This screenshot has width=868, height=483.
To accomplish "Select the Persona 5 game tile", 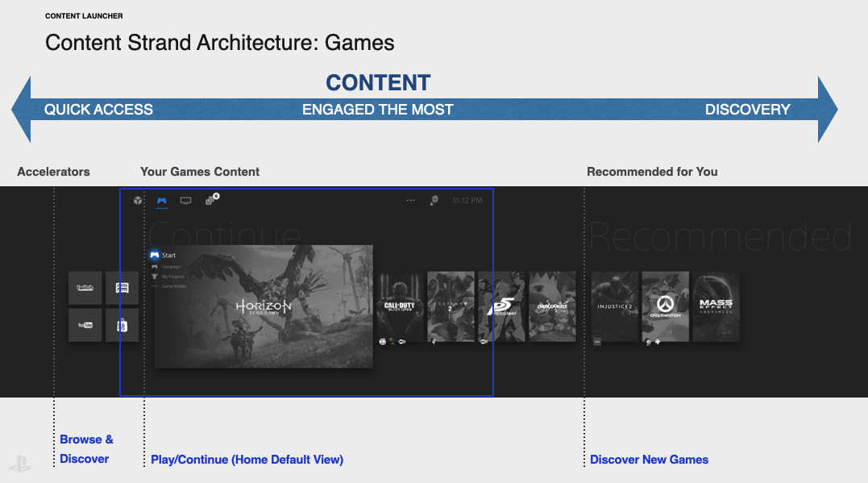I will [x=501, y=306].
